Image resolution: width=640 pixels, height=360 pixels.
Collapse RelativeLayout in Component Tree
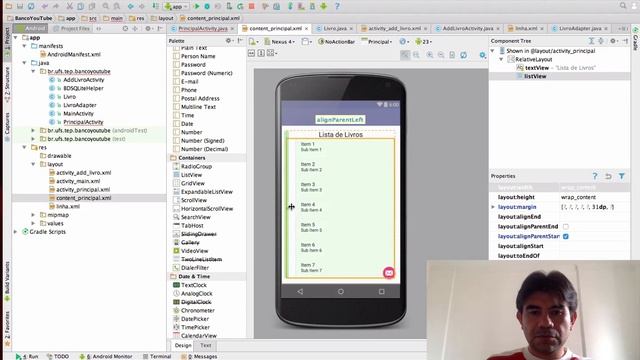click(x=501, y=59)
